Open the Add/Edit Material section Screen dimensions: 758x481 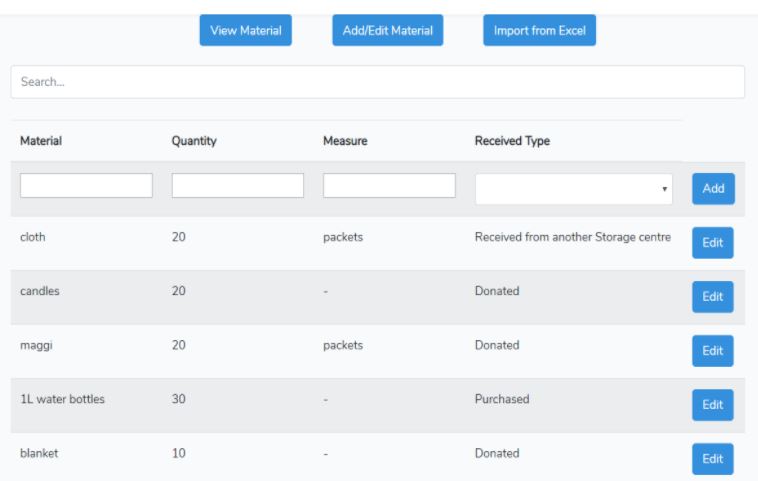click(388, 30)
